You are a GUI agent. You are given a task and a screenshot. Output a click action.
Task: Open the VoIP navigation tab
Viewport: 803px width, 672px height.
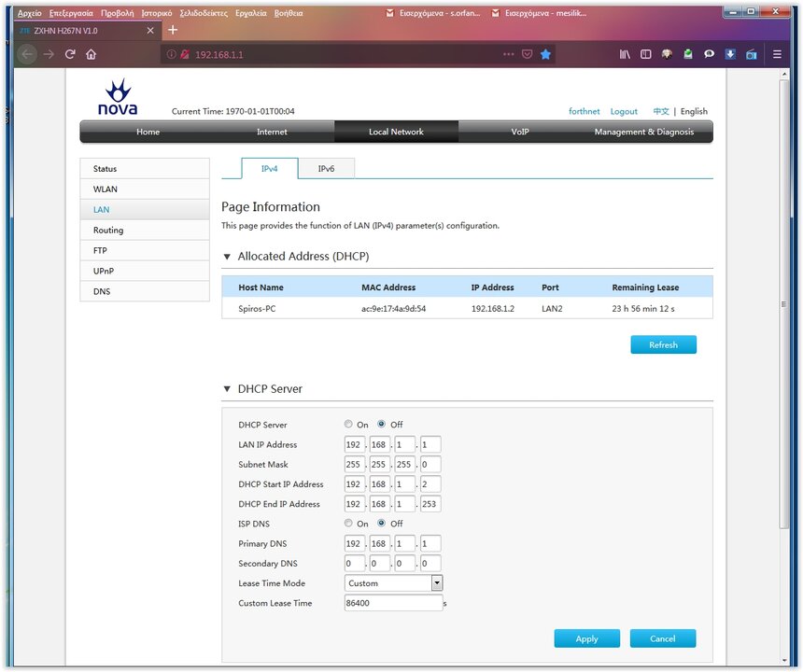(x=520, y=132)
